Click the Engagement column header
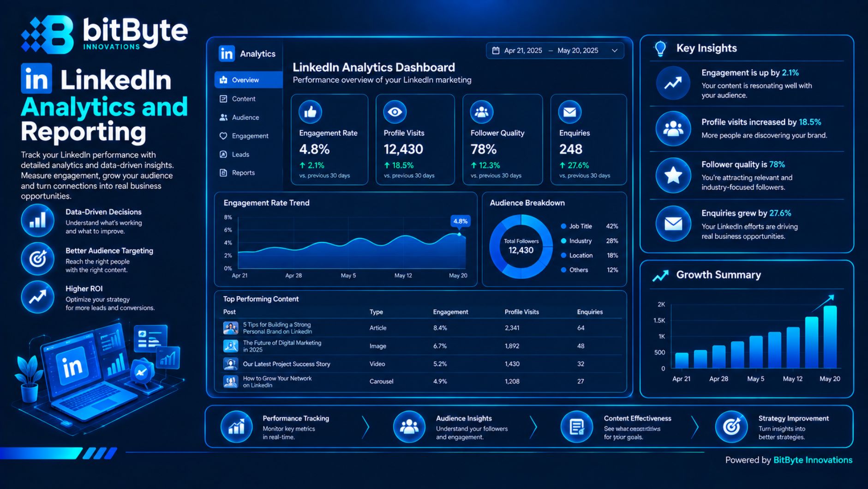Viewport: 868px width, 489px height. click(450, 312)
